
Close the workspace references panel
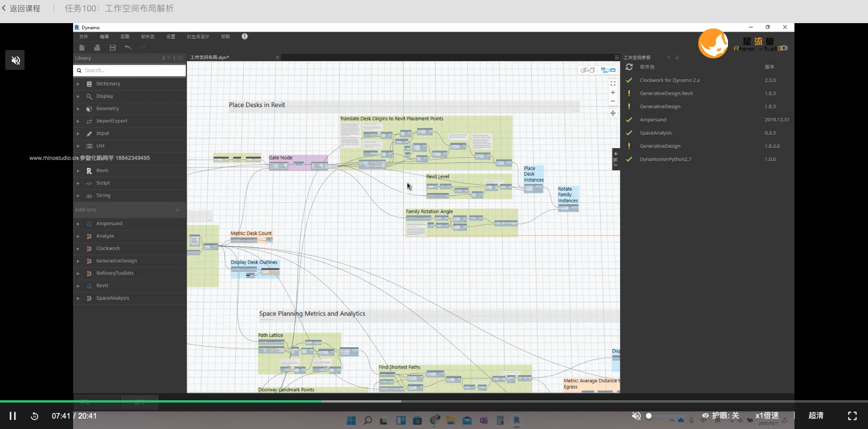677,58
